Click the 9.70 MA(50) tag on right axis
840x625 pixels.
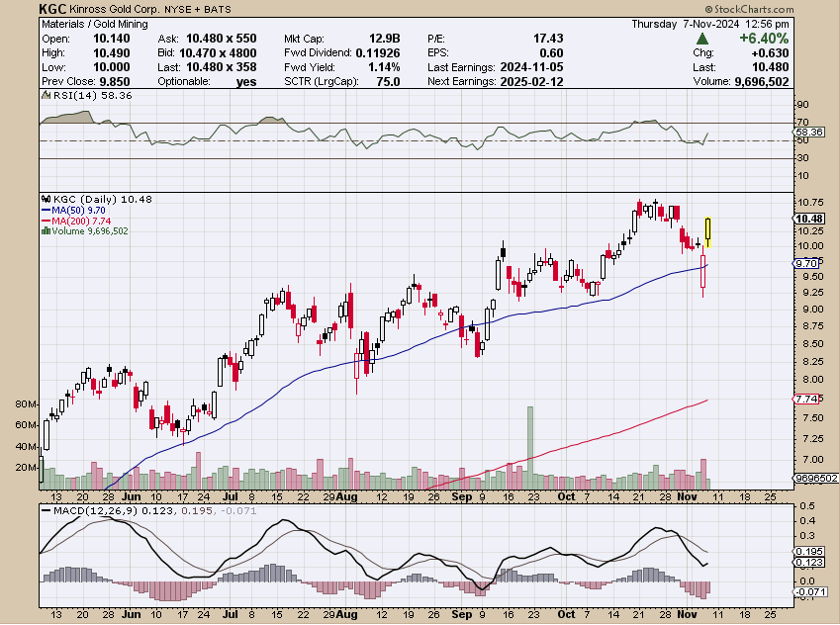pyautogui.click(x=806, y=263)
